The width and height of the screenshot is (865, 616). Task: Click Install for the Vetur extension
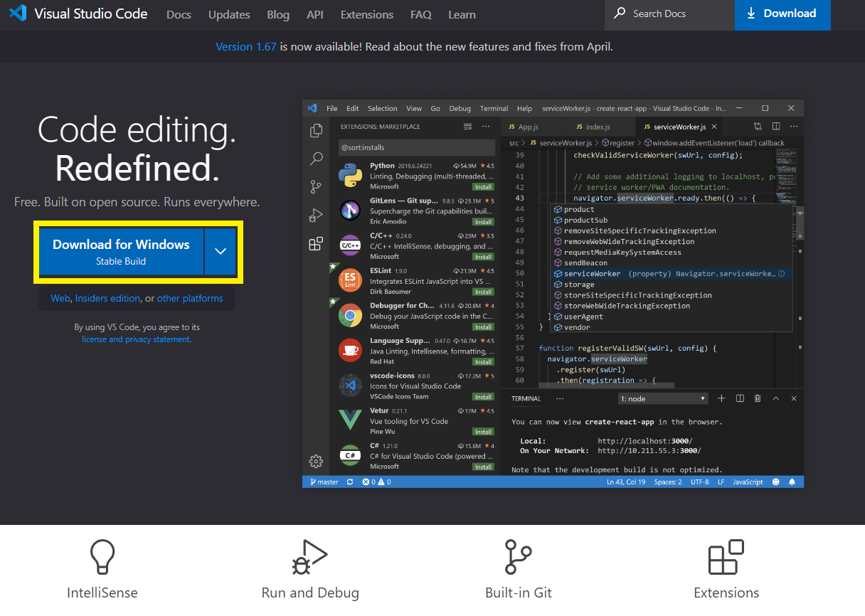coord(484,432)
